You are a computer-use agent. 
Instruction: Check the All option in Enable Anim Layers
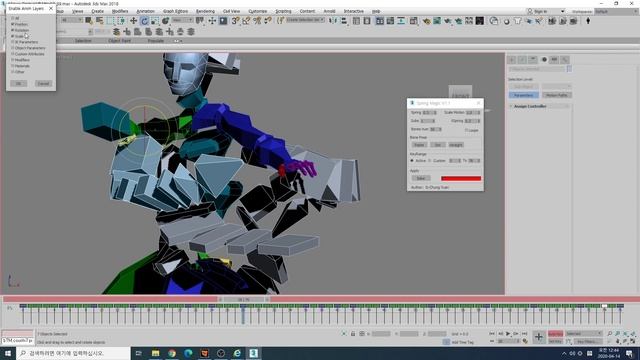pyautogui.click(x=13, y=18)
